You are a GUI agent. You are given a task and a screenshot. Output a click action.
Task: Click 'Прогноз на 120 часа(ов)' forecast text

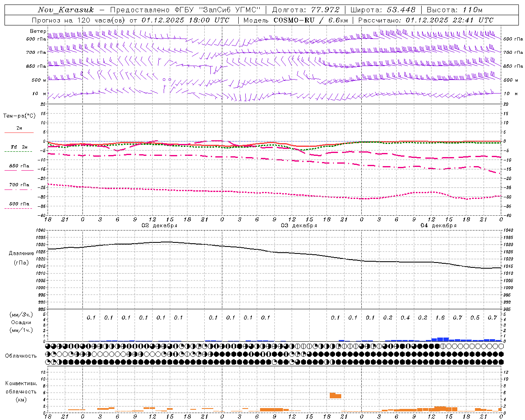[x=79, y=20]
